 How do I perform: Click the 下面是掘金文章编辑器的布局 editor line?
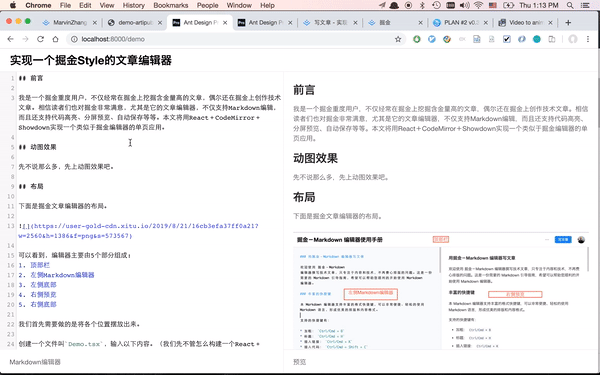click(63, 206)
